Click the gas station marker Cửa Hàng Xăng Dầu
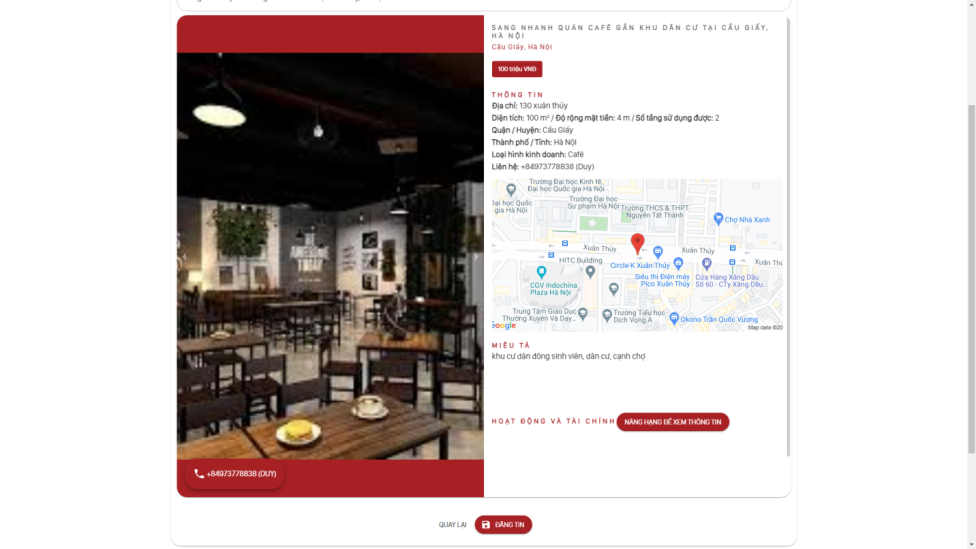Viewport: 976px width, 549px height. coord(706,264)
